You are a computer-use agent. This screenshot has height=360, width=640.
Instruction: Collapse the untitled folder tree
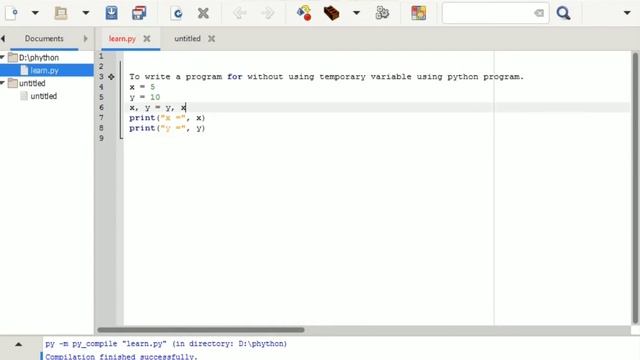coord(2,83)
